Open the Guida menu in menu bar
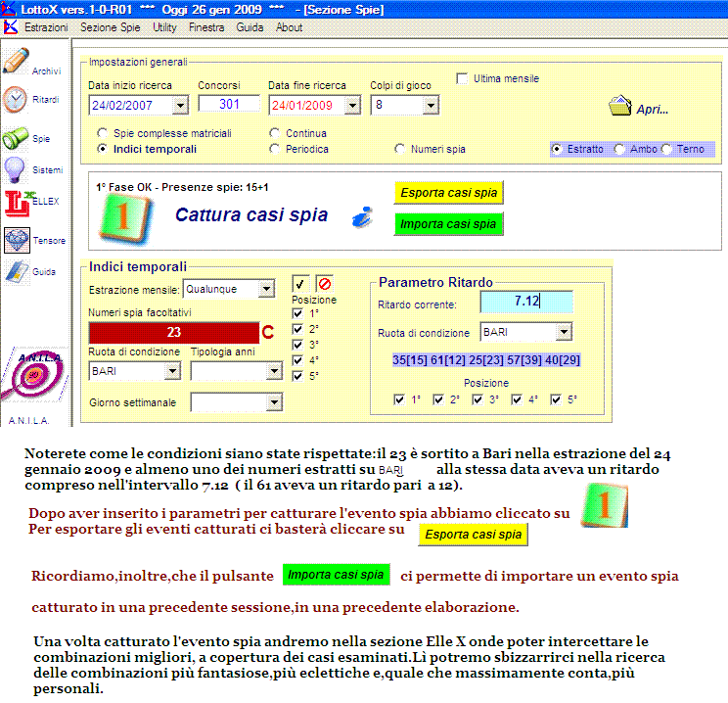The image size is (728, 703). tap(250, 27)
